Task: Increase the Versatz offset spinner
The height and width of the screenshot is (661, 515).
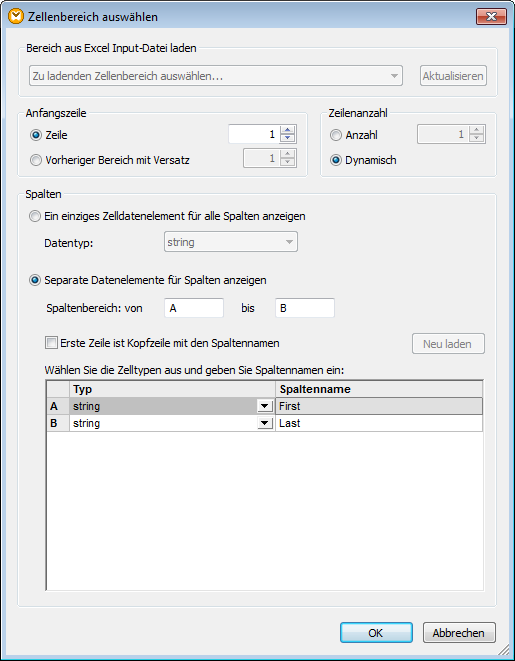Action: (x=287, y=154)
